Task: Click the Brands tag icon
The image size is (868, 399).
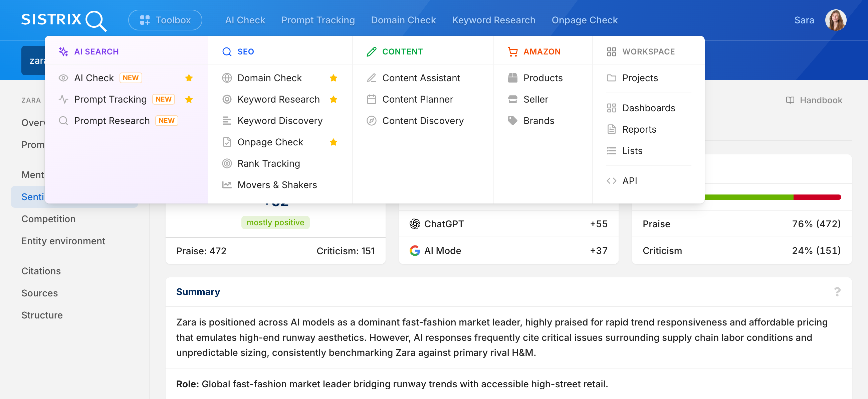Action: (x=513, y=121)
